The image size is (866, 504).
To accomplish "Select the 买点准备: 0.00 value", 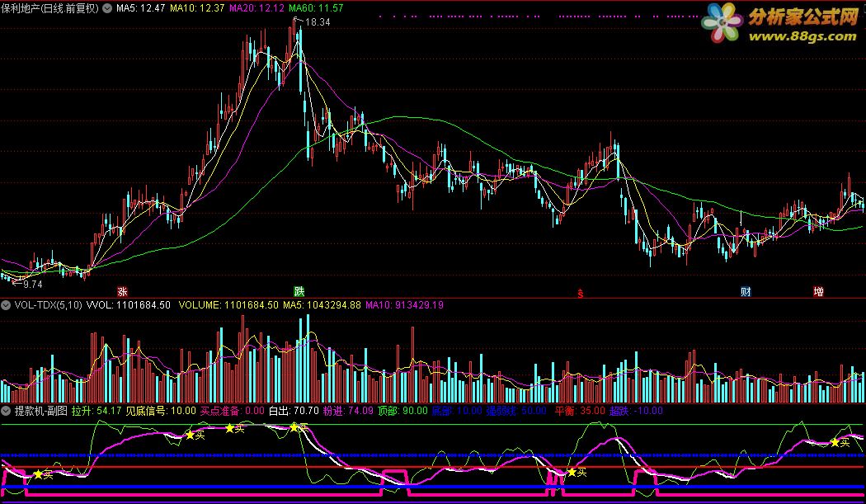I will click(232, 411).
